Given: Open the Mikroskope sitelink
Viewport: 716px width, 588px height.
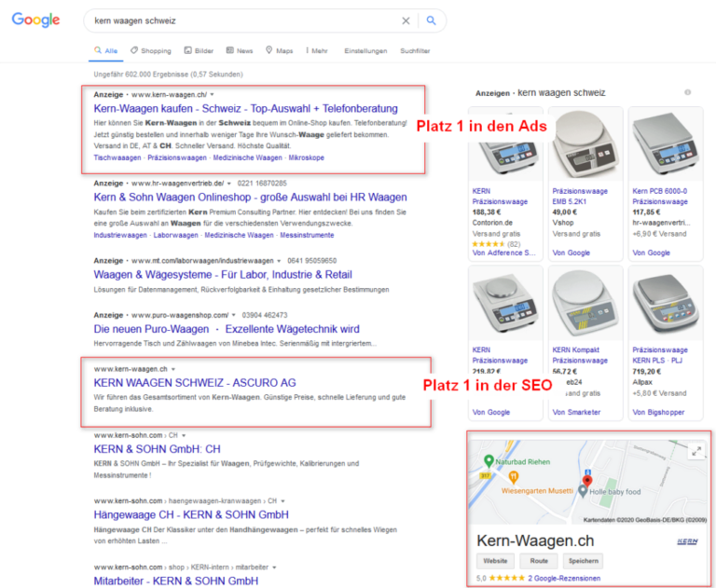Looking at the screenshot, I should click(307, 157).
